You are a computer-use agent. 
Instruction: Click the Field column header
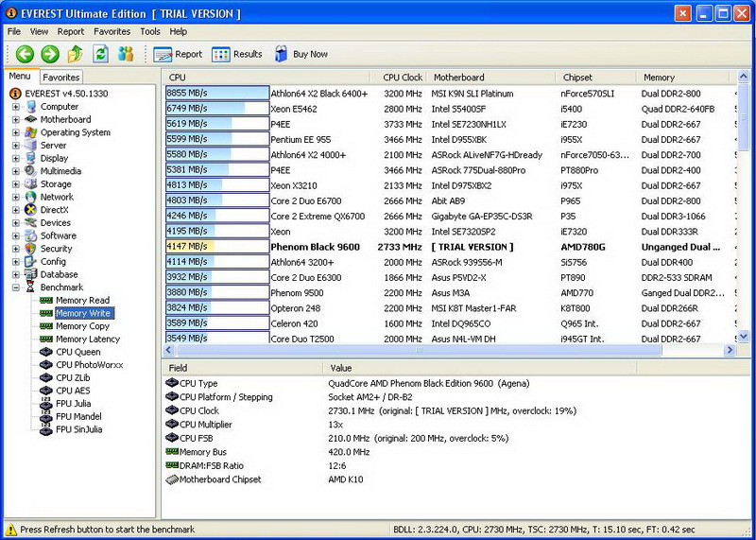pyautogui.click(x=243, y=368)
